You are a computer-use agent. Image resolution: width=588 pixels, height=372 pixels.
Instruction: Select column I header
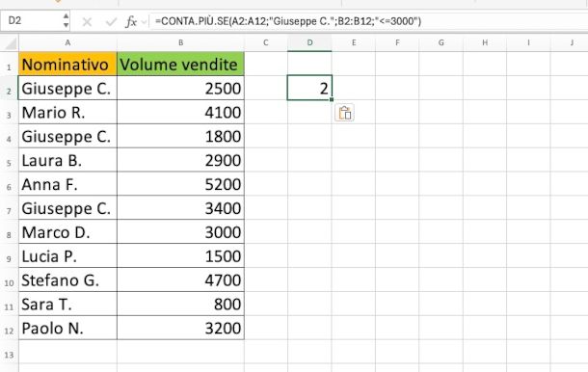pyautogui.click(x=528, y=42)
